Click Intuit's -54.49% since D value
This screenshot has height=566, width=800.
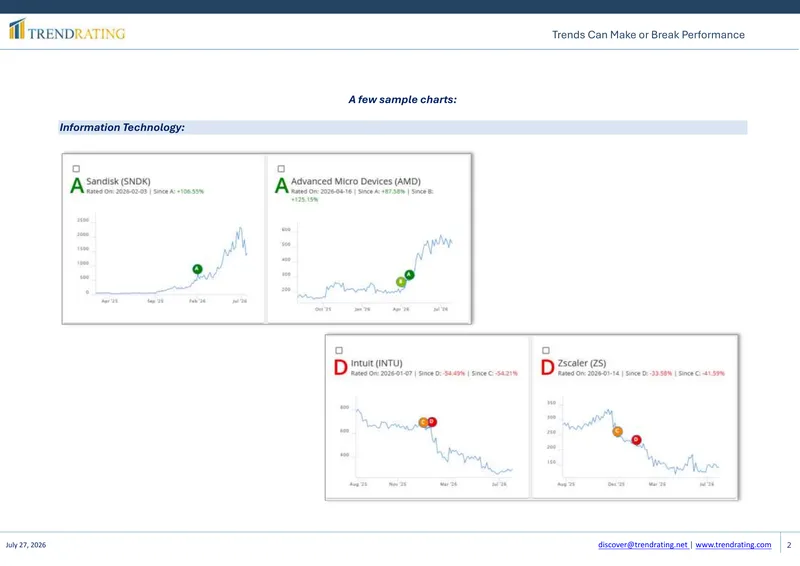coord(454,374)
